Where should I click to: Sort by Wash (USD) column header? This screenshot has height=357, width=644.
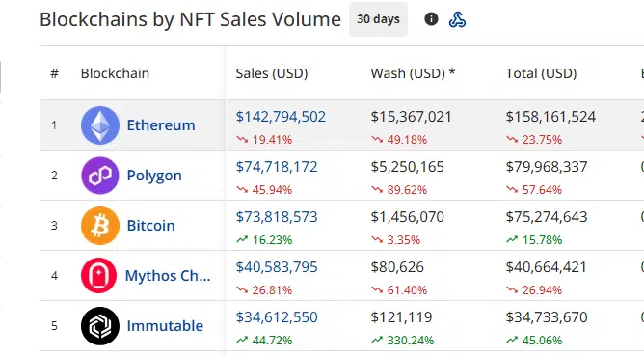click(x=413, y=73)
